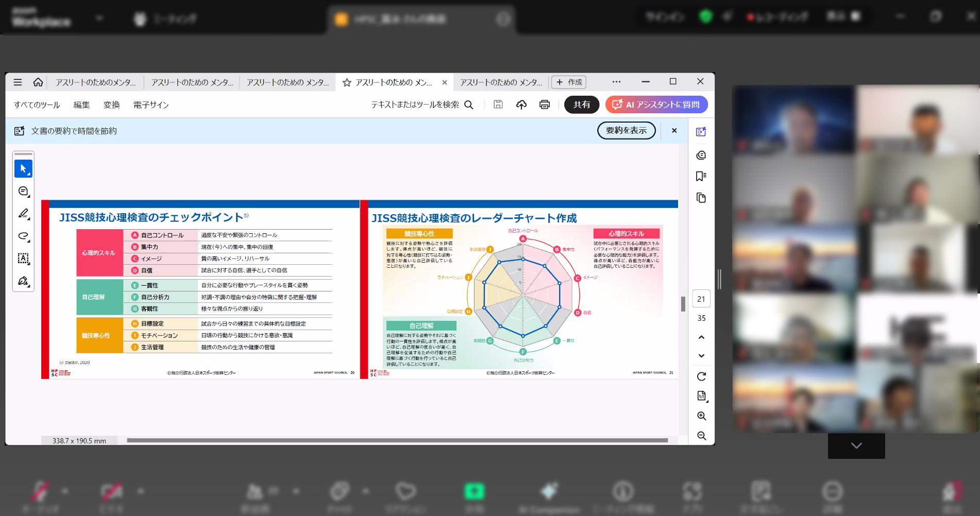This screenshot has height=516, width=980.
Task: Click the slide titled JISS競技心理検査のチェックポイント
Action: coord(200,289)
